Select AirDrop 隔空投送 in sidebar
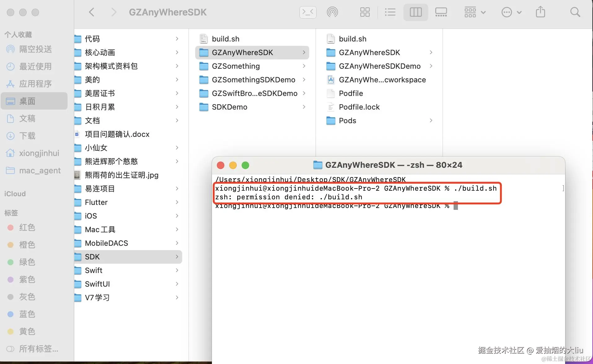 coord(34,49)
